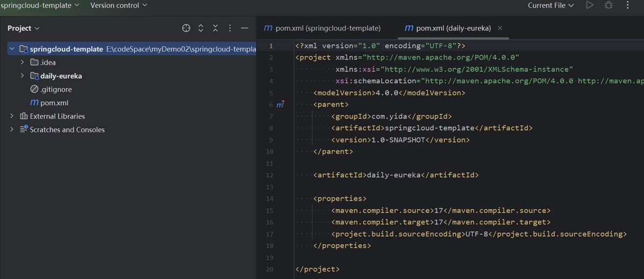Collapse all in Project panel
Viewport: 644px width, 279px height.
(x=215, y=28)
